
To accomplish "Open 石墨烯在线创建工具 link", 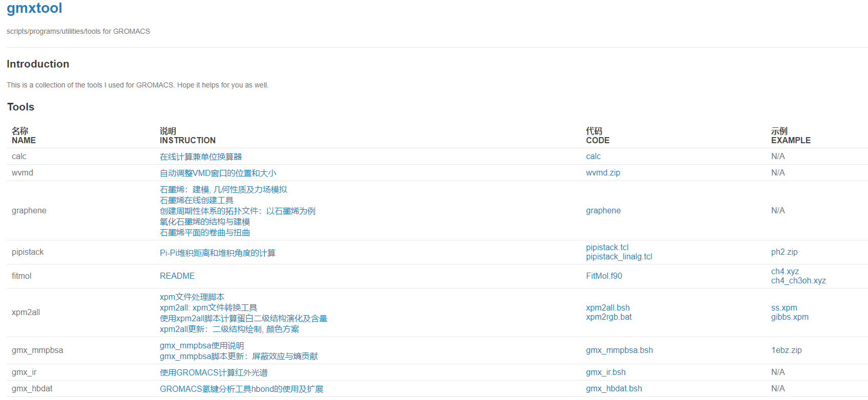I will point(197,200).
